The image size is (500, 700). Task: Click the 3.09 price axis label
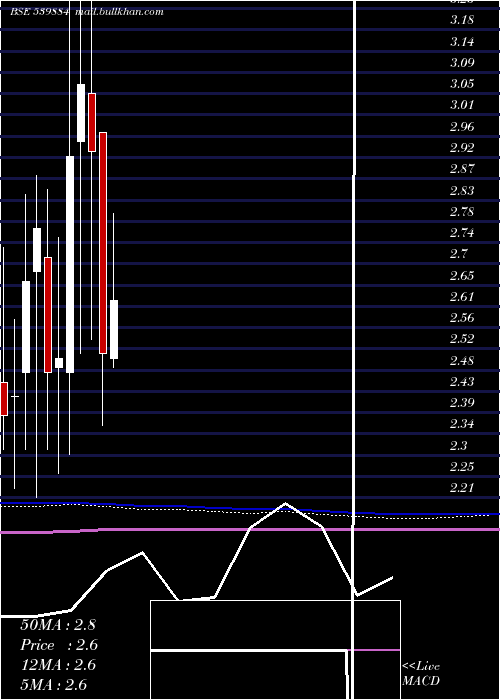(x=462, y=62)
